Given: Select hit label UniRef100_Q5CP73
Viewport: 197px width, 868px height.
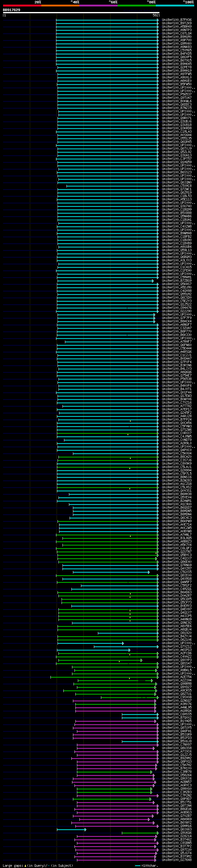Looking at the screenshot, I should coord(177,603).
